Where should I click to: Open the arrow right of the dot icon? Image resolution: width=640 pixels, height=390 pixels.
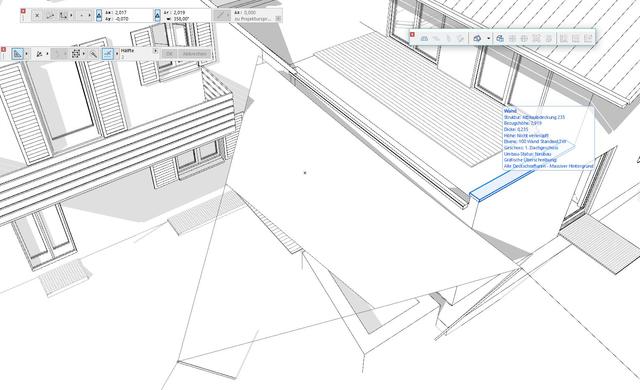tap(89, 16)
